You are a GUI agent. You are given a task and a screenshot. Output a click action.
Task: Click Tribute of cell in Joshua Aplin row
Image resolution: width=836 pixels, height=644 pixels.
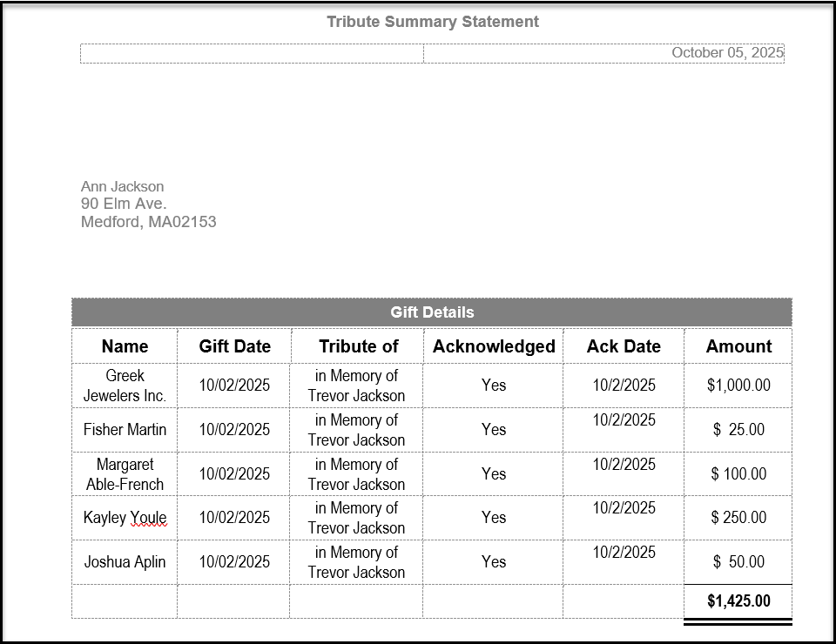click(x=356, y=562)
